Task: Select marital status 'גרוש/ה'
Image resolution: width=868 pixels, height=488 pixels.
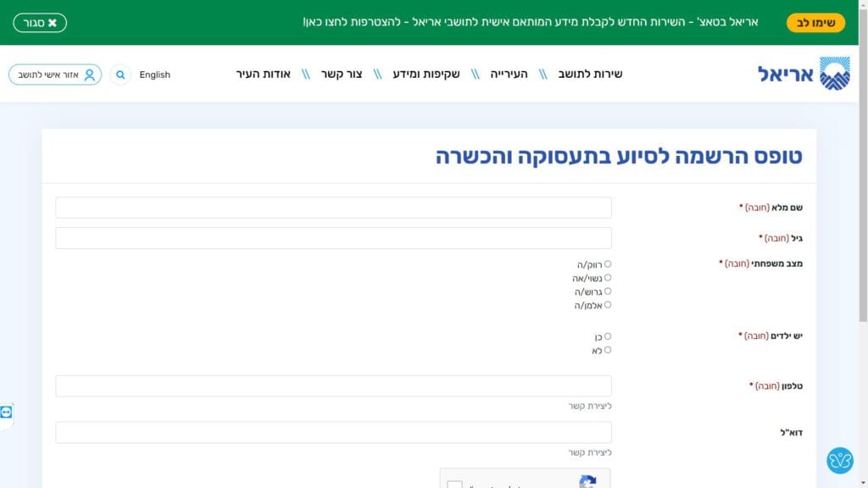Action: pyautogui.click(x=608, y=291)
